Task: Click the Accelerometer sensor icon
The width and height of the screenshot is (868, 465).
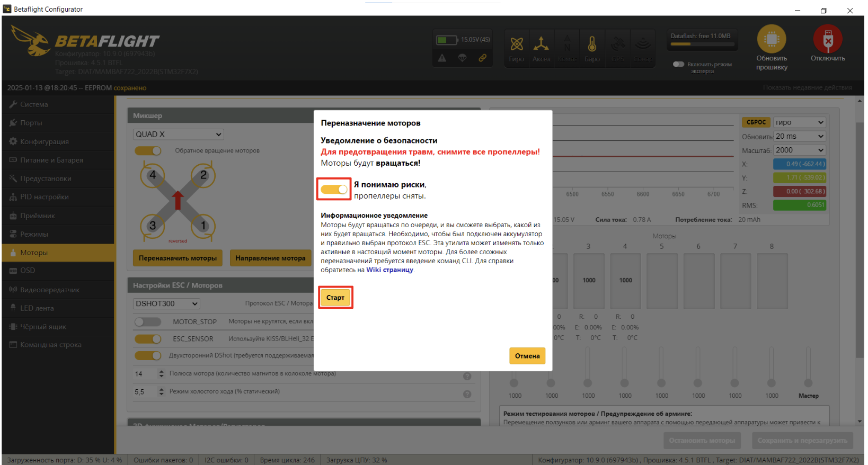Action: [541, 44]
